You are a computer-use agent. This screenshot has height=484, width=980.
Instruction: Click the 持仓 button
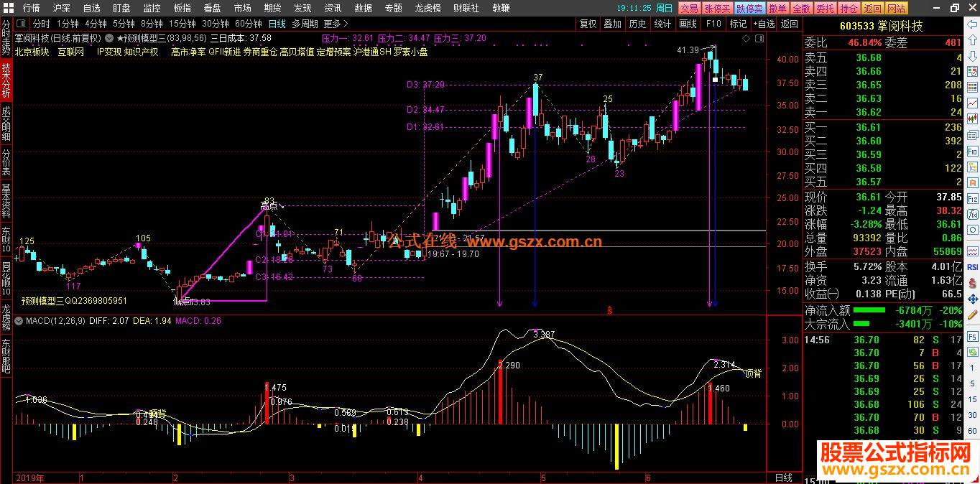[x=849, y=8]
